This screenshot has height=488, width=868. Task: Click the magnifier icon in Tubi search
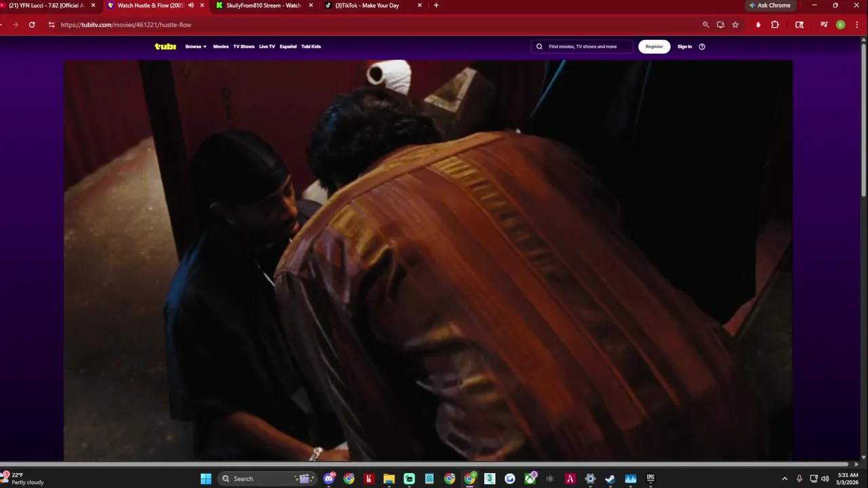(540, 47)
